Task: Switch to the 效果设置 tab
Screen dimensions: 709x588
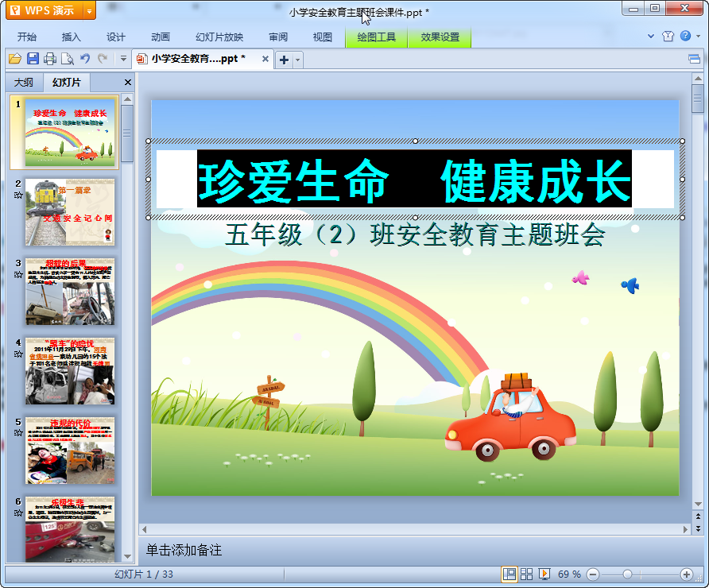Action: point(440,37)
